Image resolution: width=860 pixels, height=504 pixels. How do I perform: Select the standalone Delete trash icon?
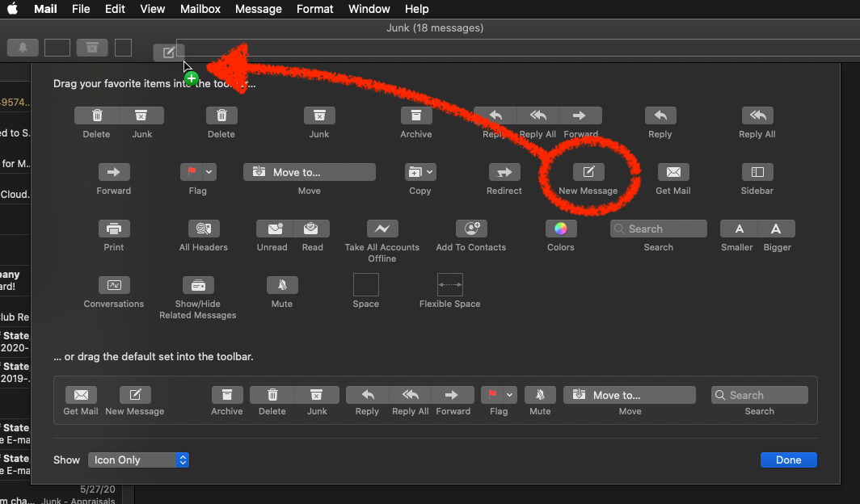(x=221, y=115)
